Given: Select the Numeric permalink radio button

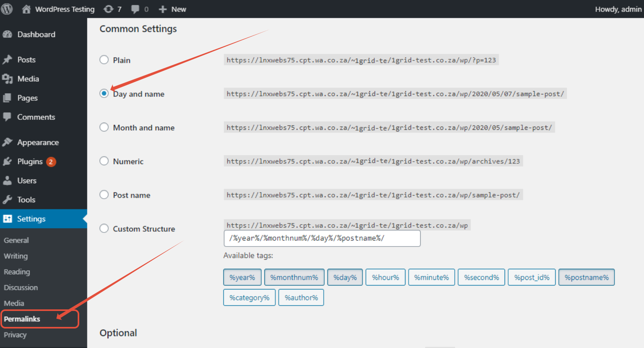Looking at the screenshot, I should point(104,161).
